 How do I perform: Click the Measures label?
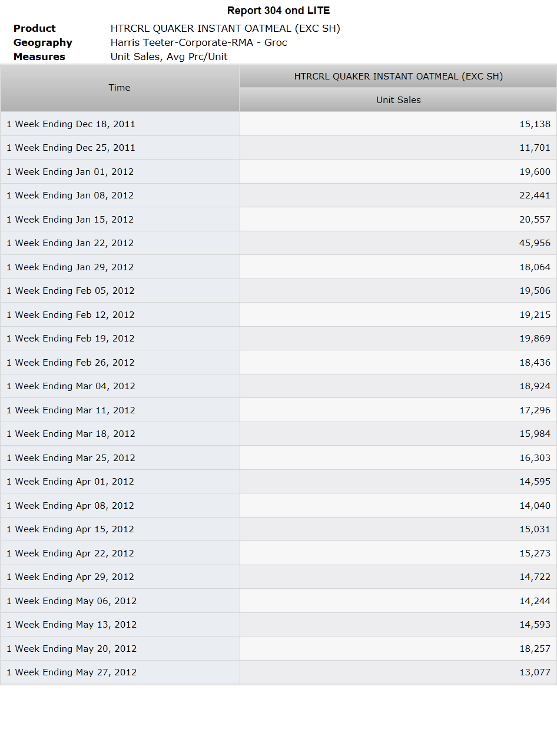click(x=39, y=57)
